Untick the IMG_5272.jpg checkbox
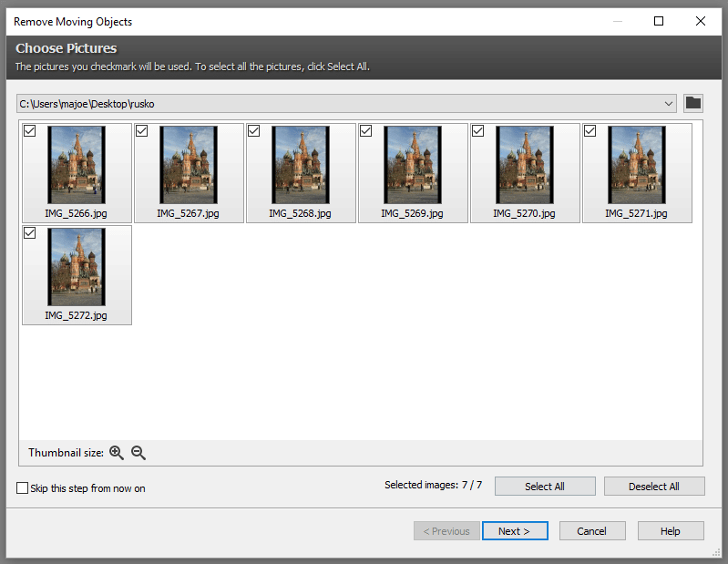Image resolution: width=728 pixels, height=564 pixels. (x=30, y=232)
